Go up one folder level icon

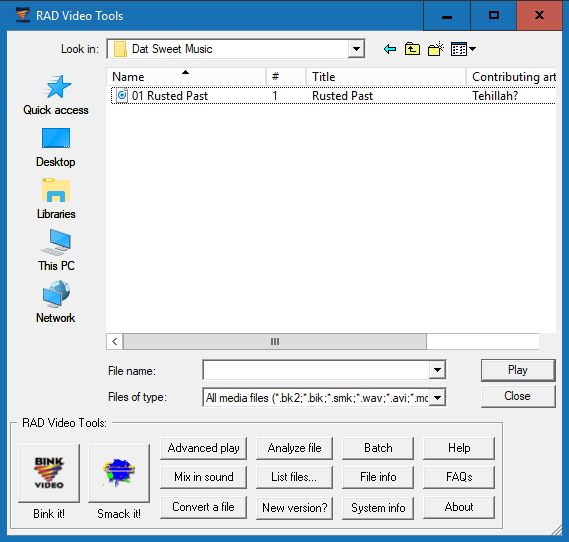412,49
